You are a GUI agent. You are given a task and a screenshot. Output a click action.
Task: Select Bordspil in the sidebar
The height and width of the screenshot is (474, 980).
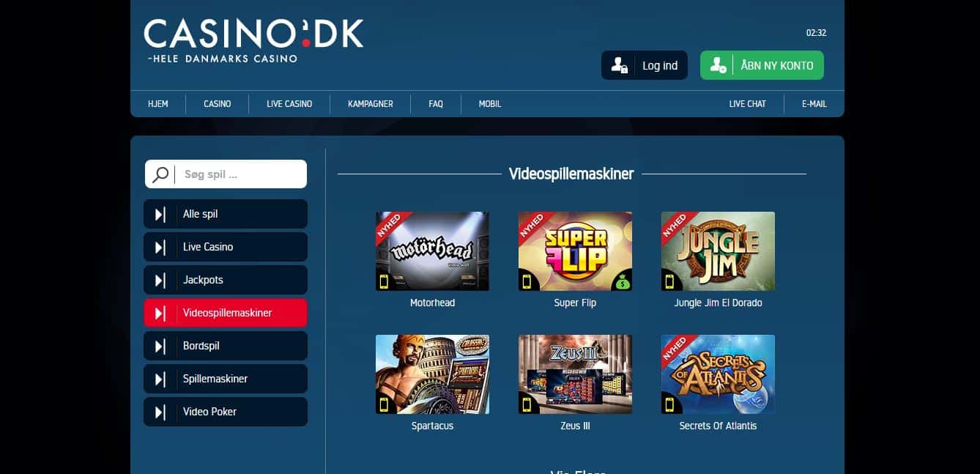pyautogui.click(x=226, y=346)
